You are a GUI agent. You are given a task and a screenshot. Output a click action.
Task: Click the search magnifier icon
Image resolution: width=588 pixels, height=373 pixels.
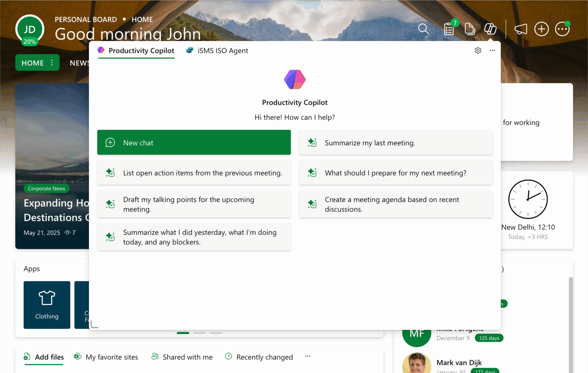coord(423,29)
